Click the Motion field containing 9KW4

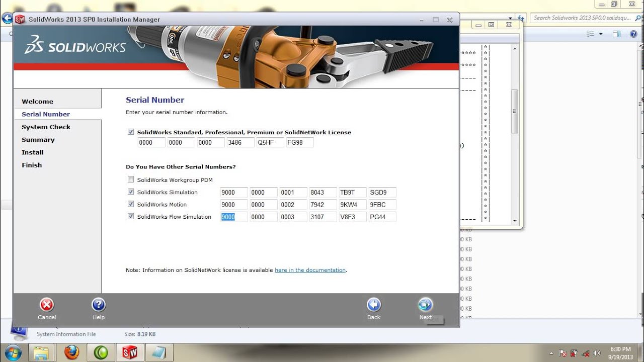click(x=353, y=205)
